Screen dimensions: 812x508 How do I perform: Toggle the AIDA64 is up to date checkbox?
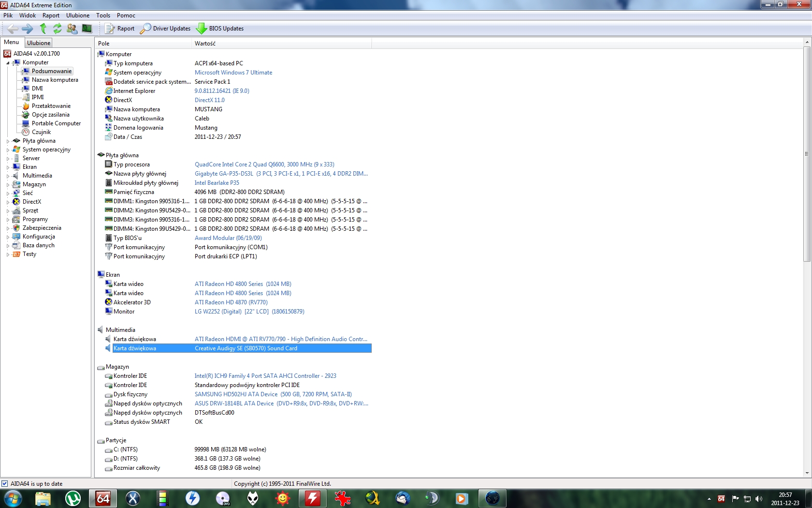pos(5,483)
